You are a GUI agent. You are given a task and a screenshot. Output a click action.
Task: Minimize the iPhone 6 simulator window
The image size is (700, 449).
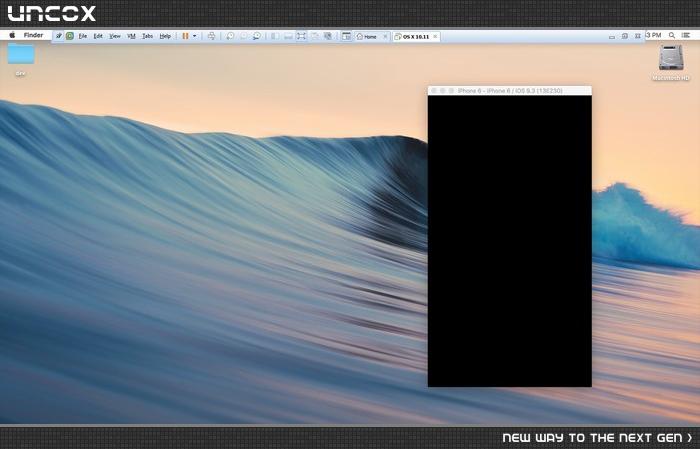(442, 91)
